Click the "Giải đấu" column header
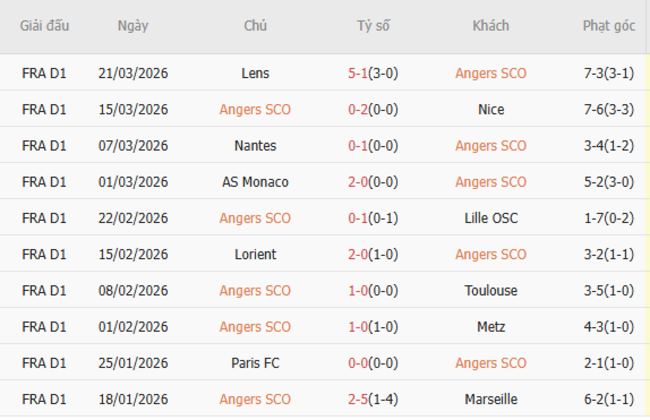The image size is (650, 420). pyautogui.click(x=44, y=26)
